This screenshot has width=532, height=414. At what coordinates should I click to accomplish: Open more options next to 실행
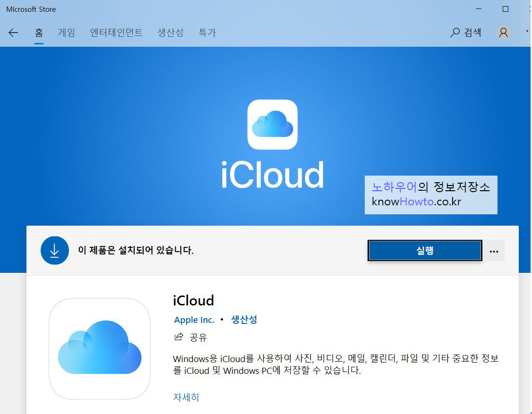click(x=494, y=251)
